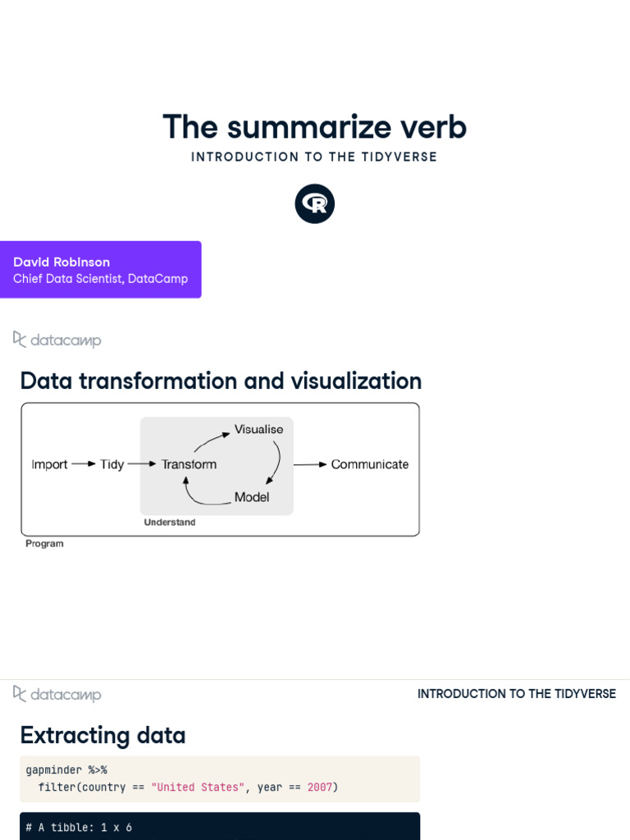630x840 pixels.
Task: Click the Model node in the diagram
Action: point(252,497)
